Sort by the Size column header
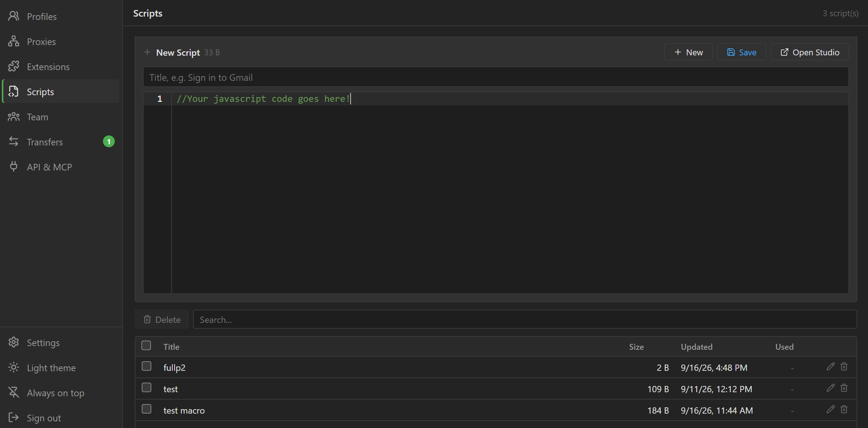The height and width of the screenshot is (428, 868). click(636, 347)
